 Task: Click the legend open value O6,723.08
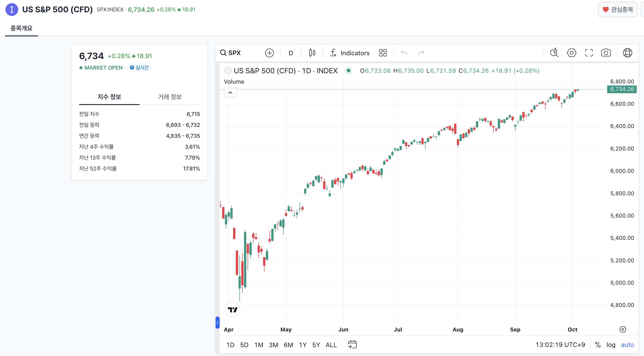pos(375,71)
